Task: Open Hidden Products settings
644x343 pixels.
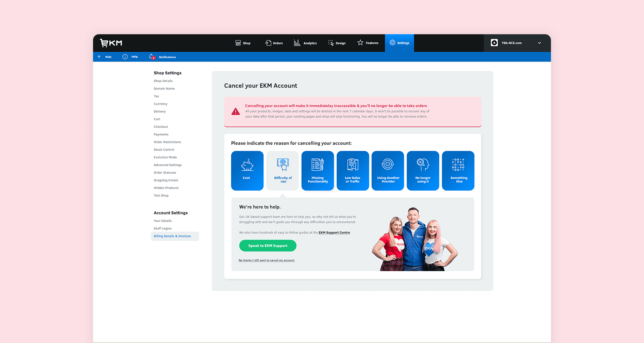Action: click(166, 188)
